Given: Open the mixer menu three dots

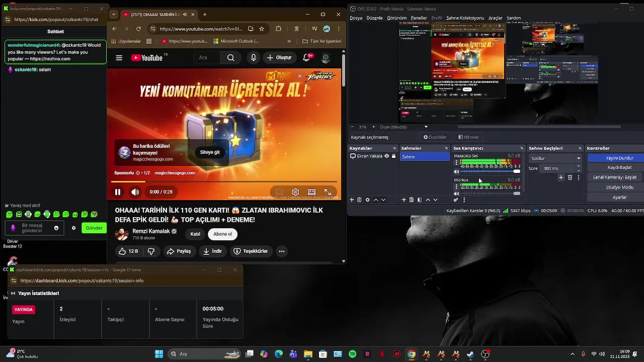Looking at the screenshot, I should [464, 200].
